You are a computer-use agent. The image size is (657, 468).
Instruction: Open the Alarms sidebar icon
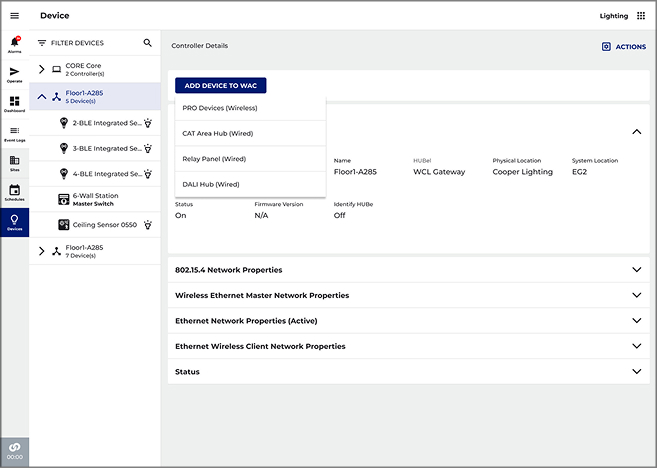pyautogui.click(x=15, y=44)
